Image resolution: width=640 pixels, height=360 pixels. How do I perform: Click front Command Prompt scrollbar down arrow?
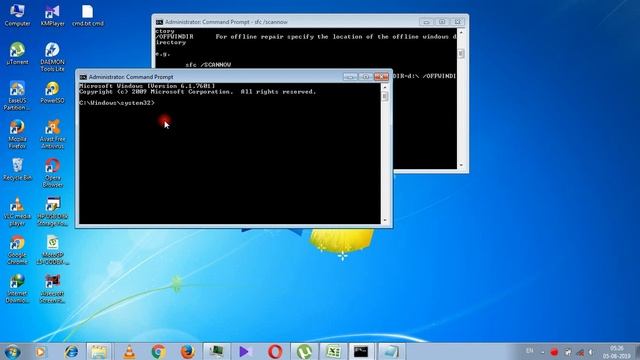[384, 220]
